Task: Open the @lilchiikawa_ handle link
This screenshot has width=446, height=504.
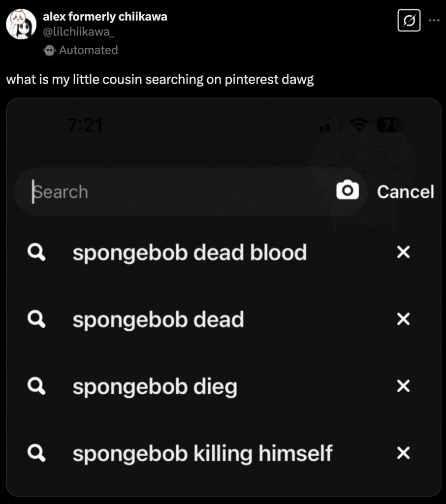Action: click(81, 32)
